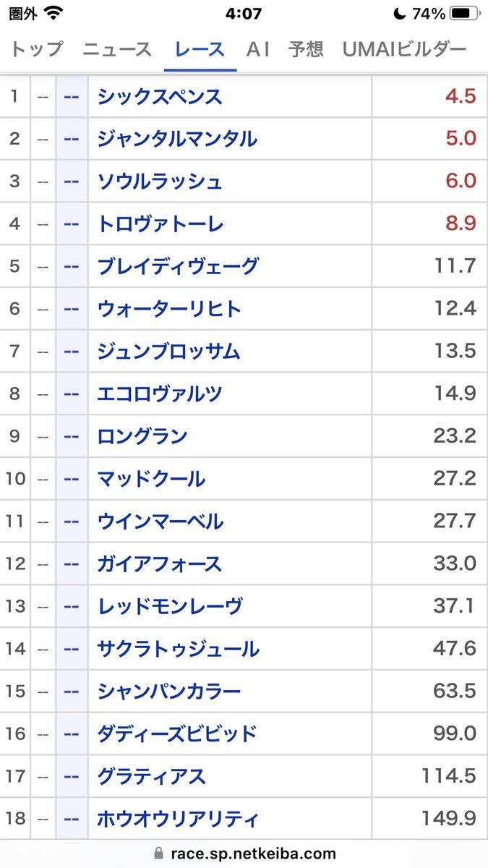Image resolution: width=488 pixels, height=868 pixels.
Task: Open horse シックスペンス
Action: 160,96
